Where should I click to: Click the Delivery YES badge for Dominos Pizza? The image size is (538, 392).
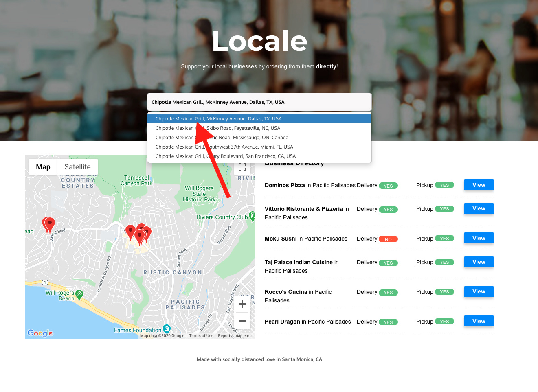(x=388, y=186)
